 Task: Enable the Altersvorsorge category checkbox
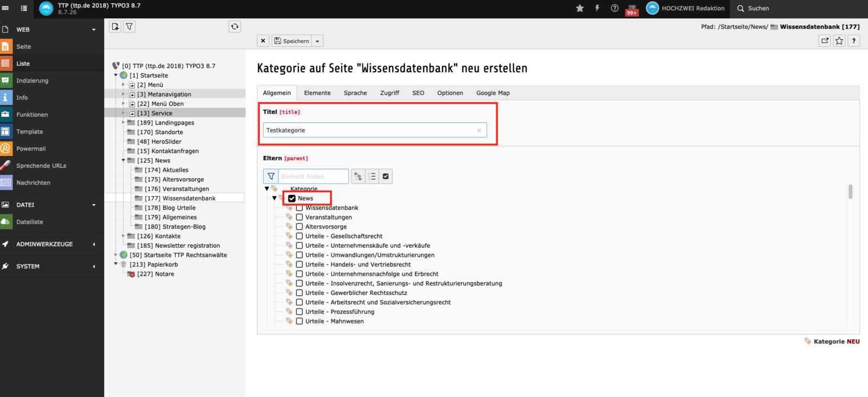point(299,226)
